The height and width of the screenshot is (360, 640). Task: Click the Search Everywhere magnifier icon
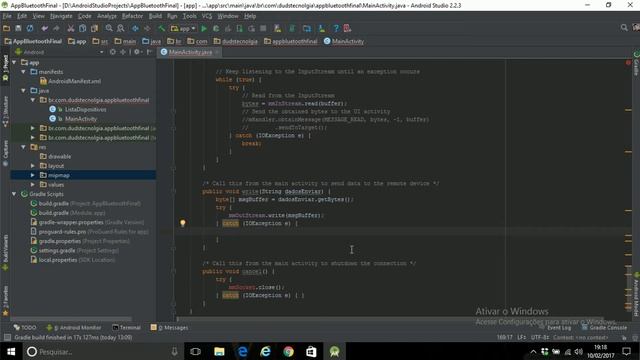(624, 28)
